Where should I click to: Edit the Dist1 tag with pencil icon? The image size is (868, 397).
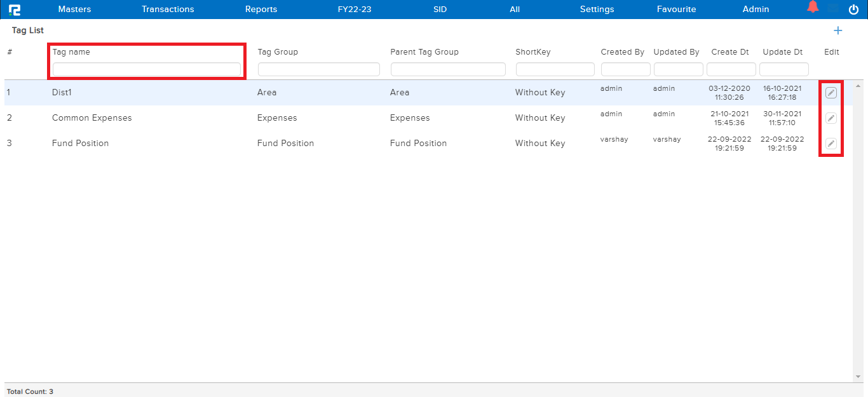(x=831, y=93)
